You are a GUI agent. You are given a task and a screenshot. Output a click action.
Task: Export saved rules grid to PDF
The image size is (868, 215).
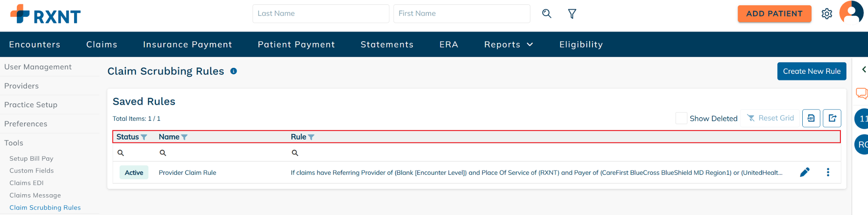click(811, 118)
